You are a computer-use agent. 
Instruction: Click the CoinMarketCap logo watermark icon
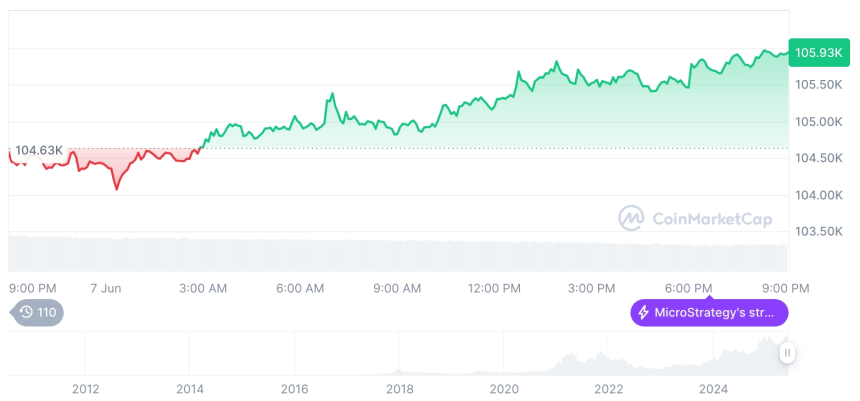(x=631, y=218)
